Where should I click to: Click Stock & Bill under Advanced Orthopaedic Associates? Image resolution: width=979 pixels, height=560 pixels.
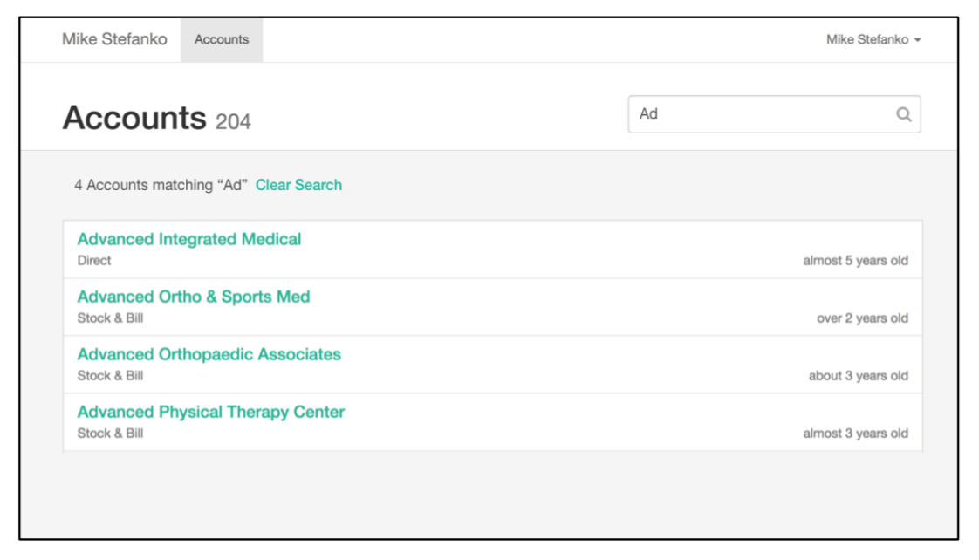point(110,376)
